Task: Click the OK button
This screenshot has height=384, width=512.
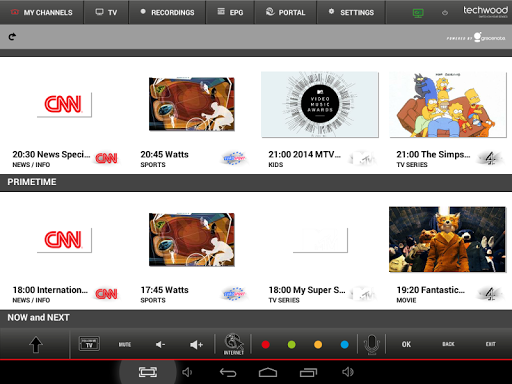Action: [406, 344]
